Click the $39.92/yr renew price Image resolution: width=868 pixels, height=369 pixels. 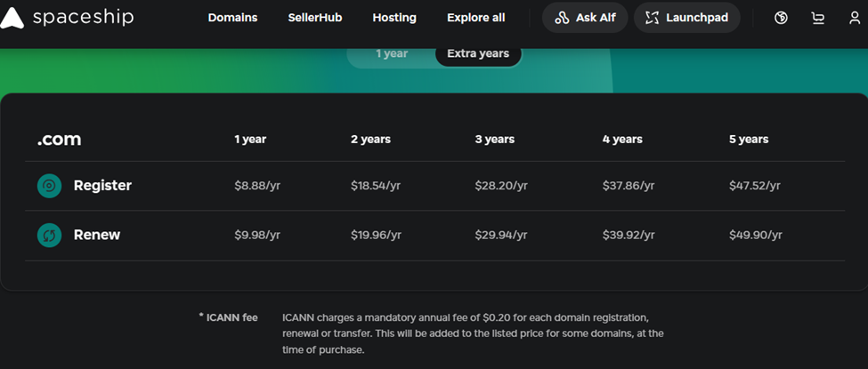(629, 235)
